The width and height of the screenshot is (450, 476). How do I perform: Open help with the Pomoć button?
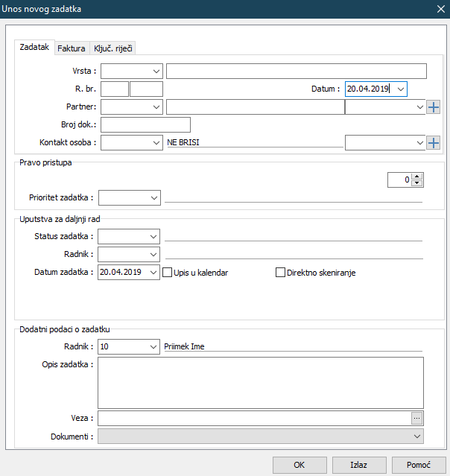click(419, 465)
